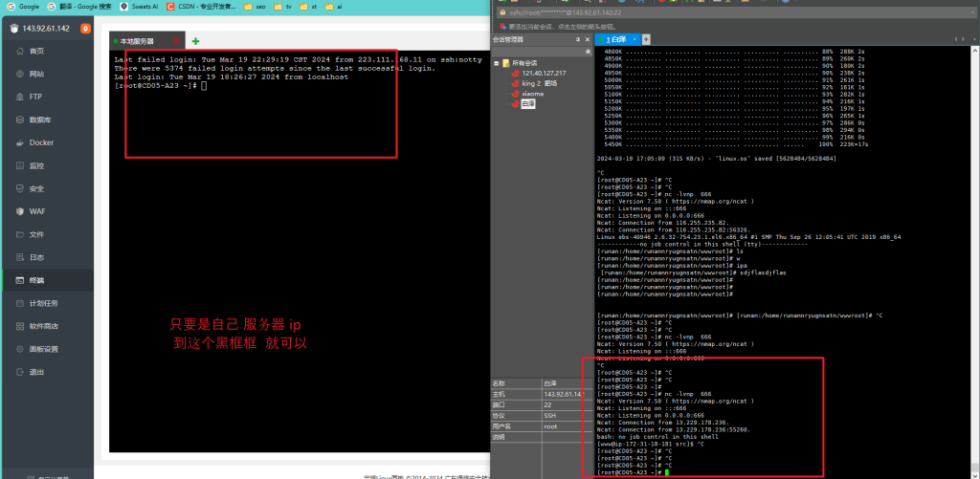Open the seo bookmarks folder
Screen dimensions: 980x479
(x=256, y=6)
